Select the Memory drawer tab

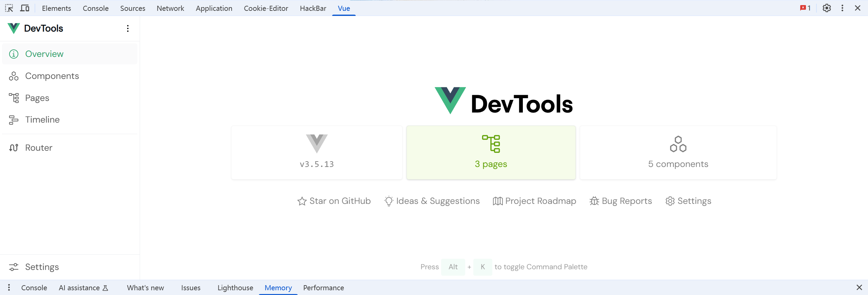tap(278, 288)
